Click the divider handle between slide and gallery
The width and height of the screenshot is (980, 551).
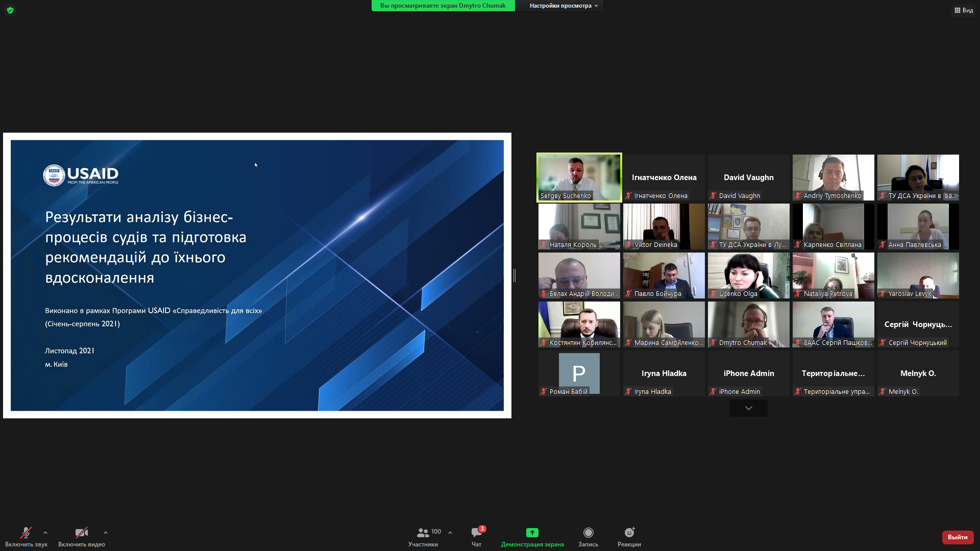(x=514, y=275)
